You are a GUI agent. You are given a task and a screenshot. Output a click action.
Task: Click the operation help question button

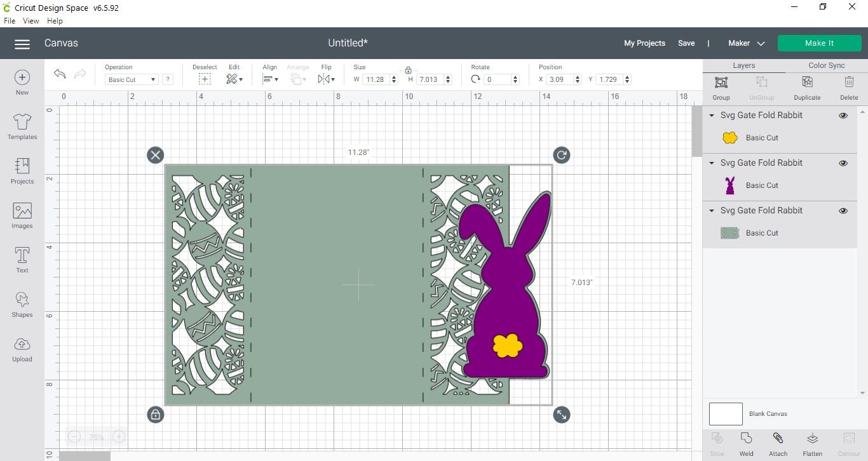point(168,79)
